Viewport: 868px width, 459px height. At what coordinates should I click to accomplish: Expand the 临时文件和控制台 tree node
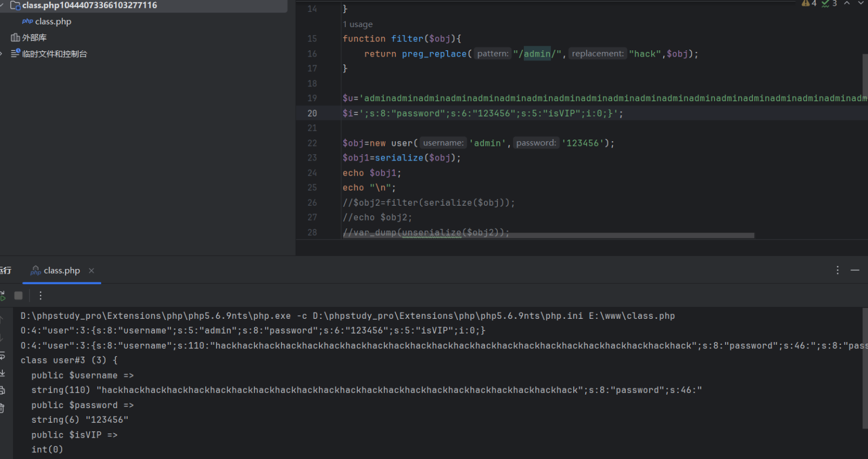point(2,54)
